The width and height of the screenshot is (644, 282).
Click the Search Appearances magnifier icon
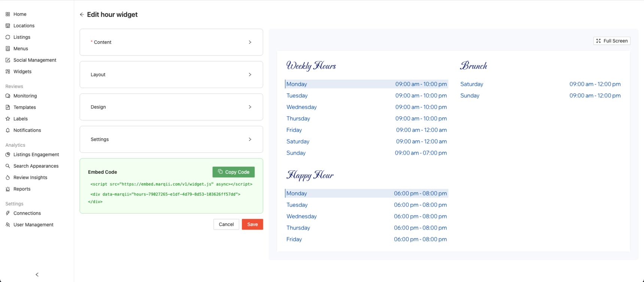point(8,166)
